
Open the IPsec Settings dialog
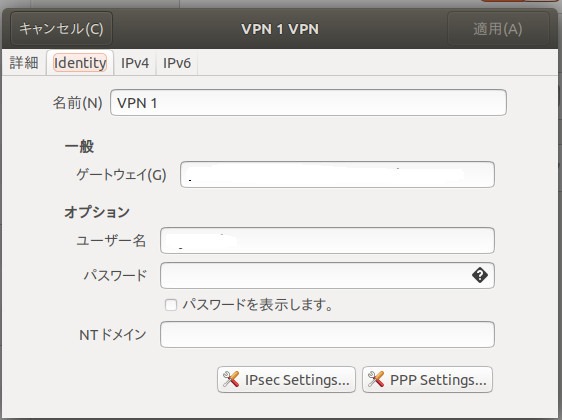[286, 380]
